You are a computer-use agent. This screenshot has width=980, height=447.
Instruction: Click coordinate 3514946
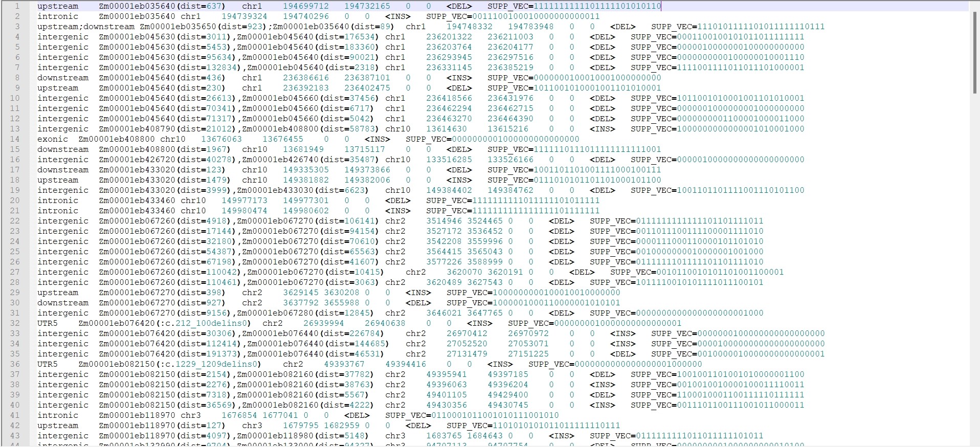coord(444,221)
